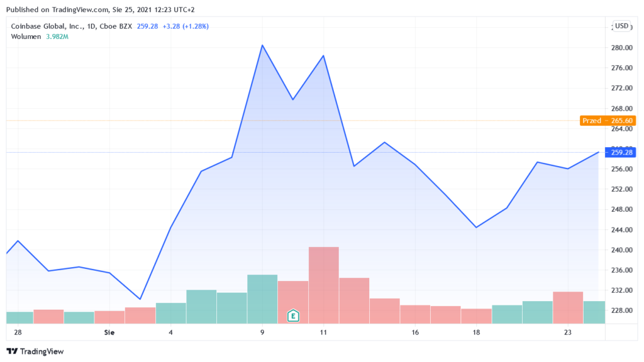Click the green volume bar above date 9
This screenshot has height=362, width=644.
coord(262,299)
